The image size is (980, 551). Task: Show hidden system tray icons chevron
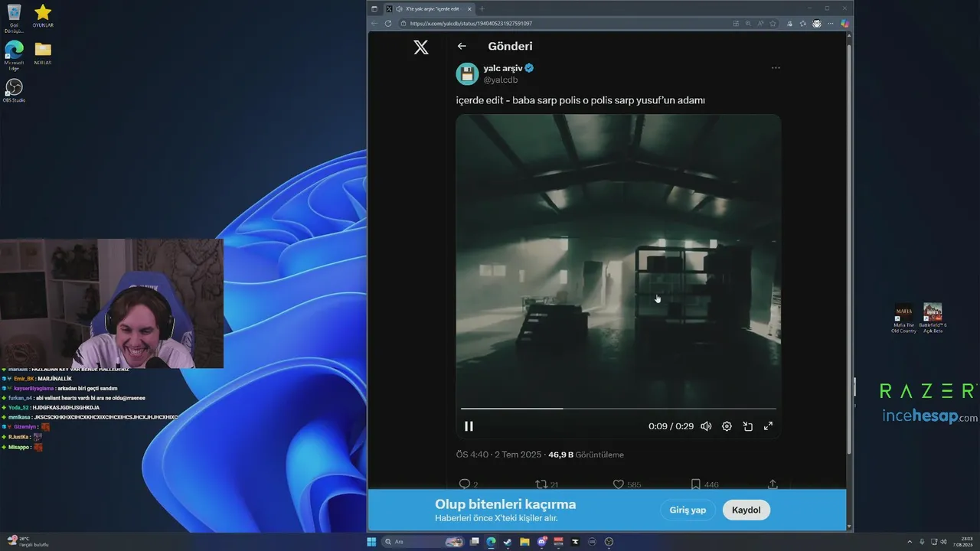(911, 542)
